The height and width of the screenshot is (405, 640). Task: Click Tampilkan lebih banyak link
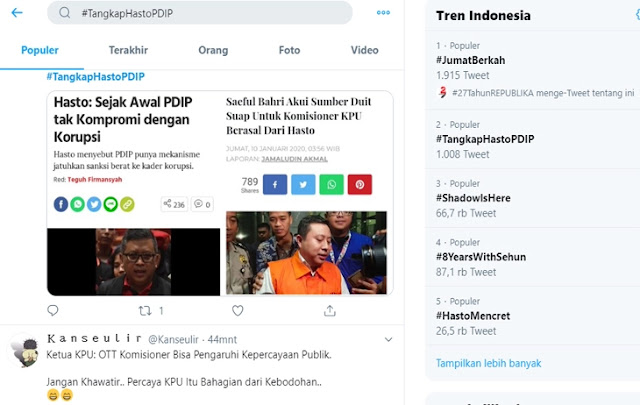point(489,363)
